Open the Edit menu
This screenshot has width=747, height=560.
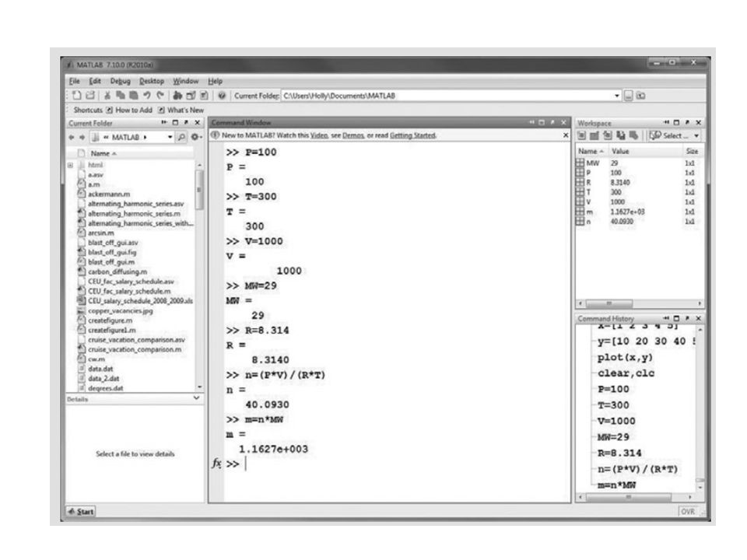[x=95, y=81]
